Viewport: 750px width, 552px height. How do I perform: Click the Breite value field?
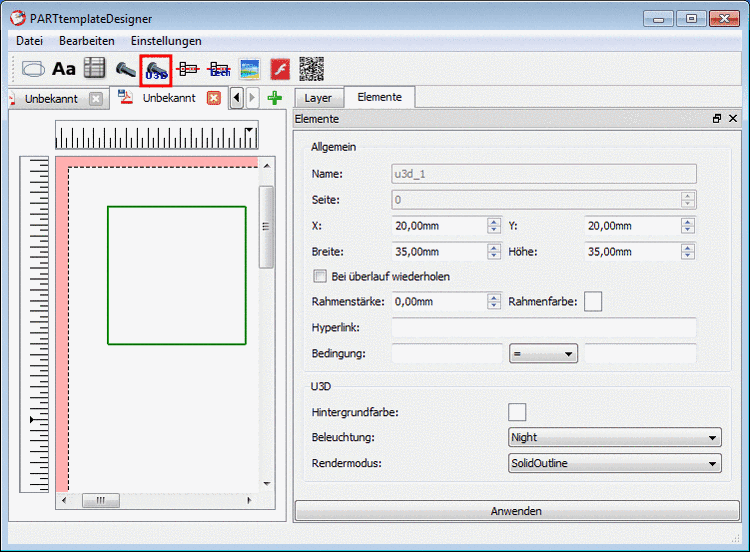pyautogui.click(x=440, y=252)
